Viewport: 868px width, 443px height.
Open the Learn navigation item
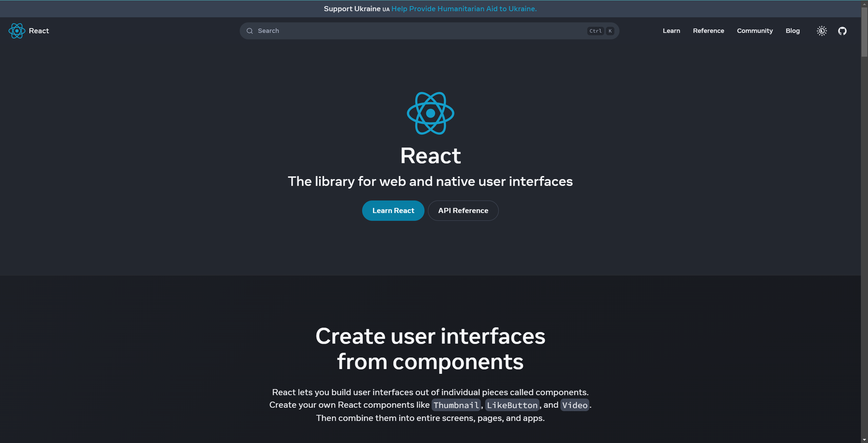(671, 31)
